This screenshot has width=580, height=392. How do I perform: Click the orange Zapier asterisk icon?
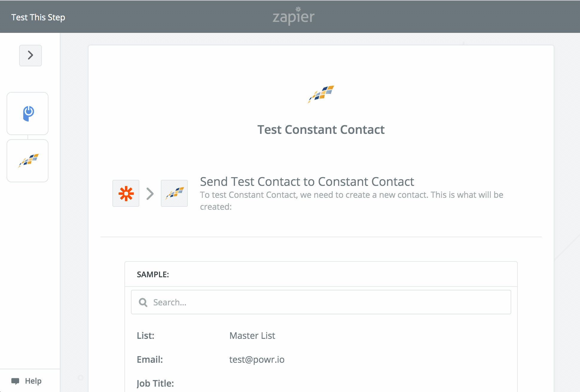126,193
